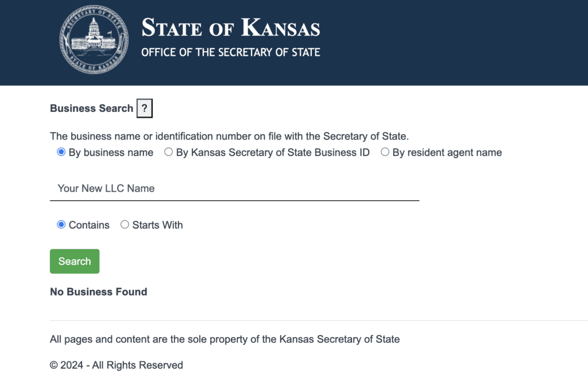Screen dimensions: 588x391
Task: Click the State of Kansas header title
Action: (x=230, y=28)
